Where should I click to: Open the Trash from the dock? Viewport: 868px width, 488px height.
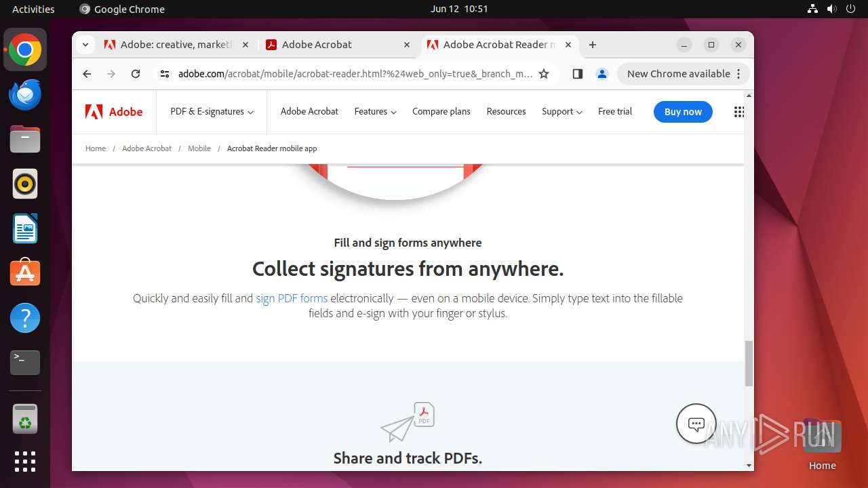coord(25,419)
